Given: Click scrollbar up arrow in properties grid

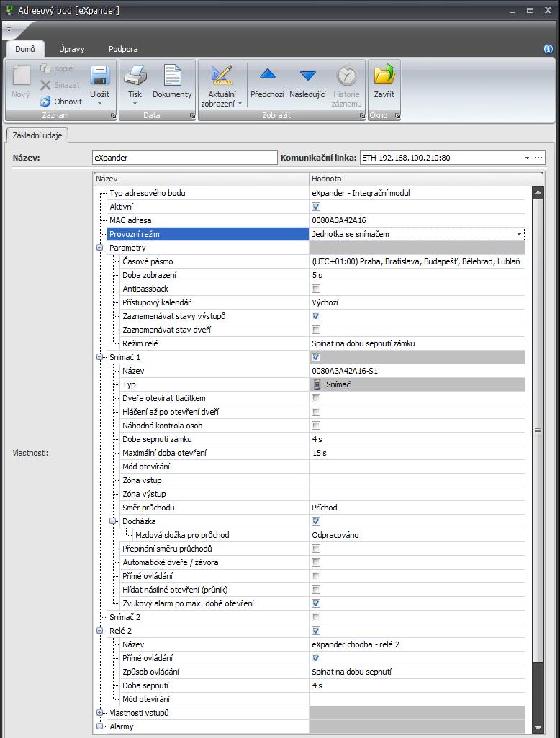Looking at the screenshot, I should click(x=538, y=192).
